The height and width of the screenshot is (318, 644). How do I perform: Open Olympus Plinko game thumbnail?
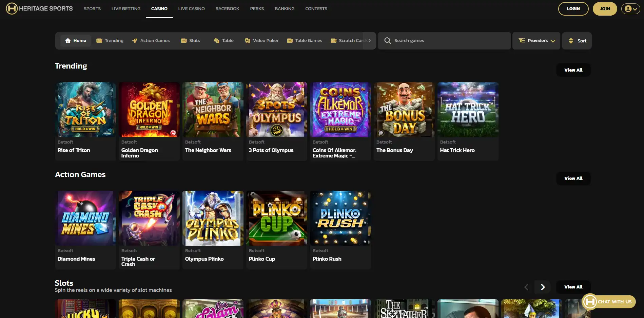(213, 218)
